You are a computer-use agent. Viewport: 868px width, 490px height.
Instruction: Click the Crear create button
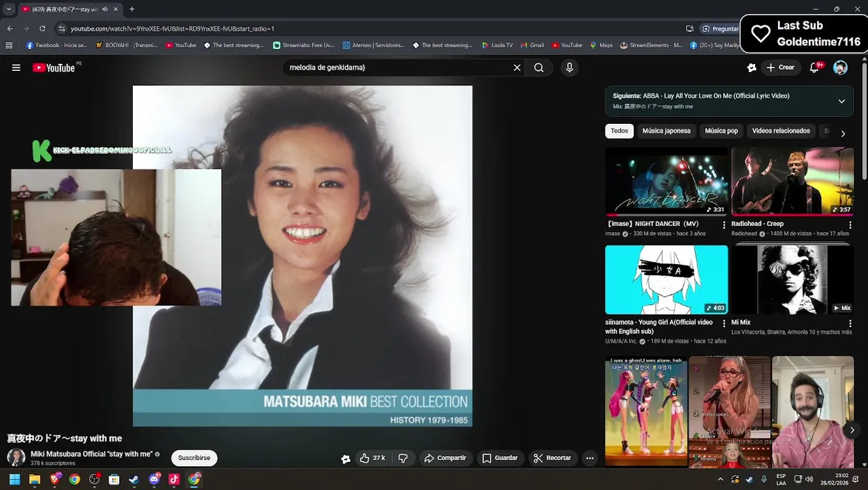[x=780, y=67]
